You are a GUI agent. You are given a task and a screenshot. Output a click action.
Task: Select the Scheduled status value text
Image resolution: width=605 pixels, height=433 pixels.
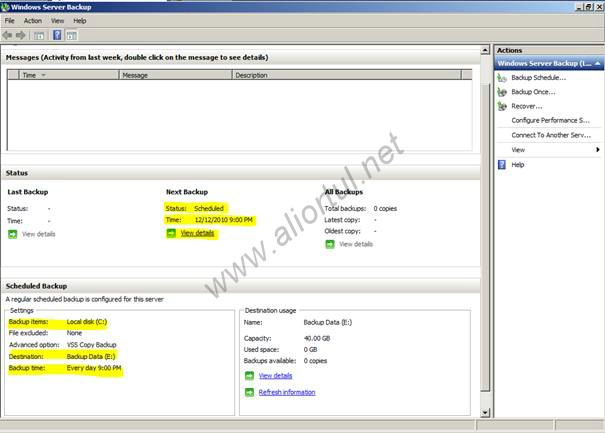tap(209, 208)
